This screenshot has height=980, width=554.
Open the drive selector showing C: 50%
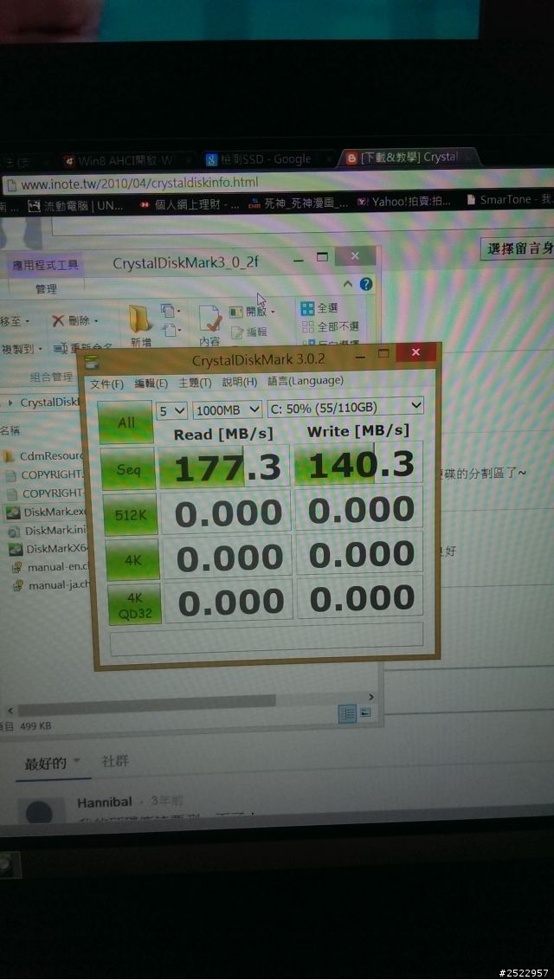pos(345,407)
